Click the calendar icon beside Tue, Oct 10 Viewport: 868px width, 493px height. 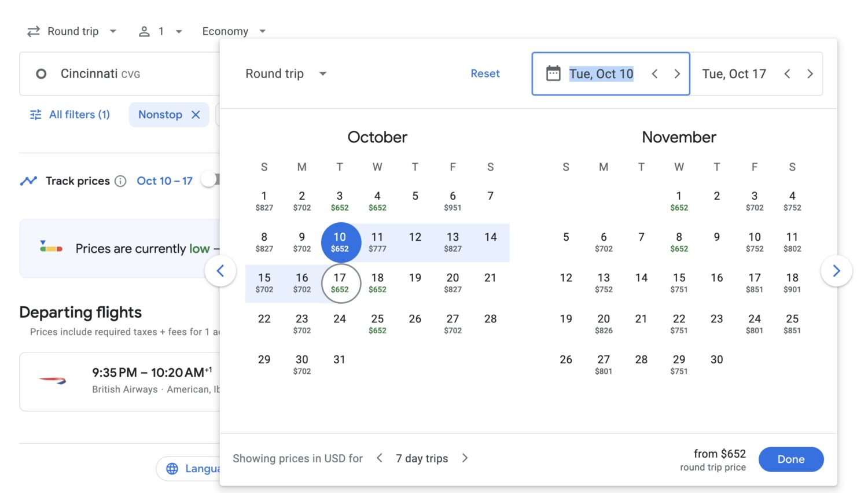point(553,73)
